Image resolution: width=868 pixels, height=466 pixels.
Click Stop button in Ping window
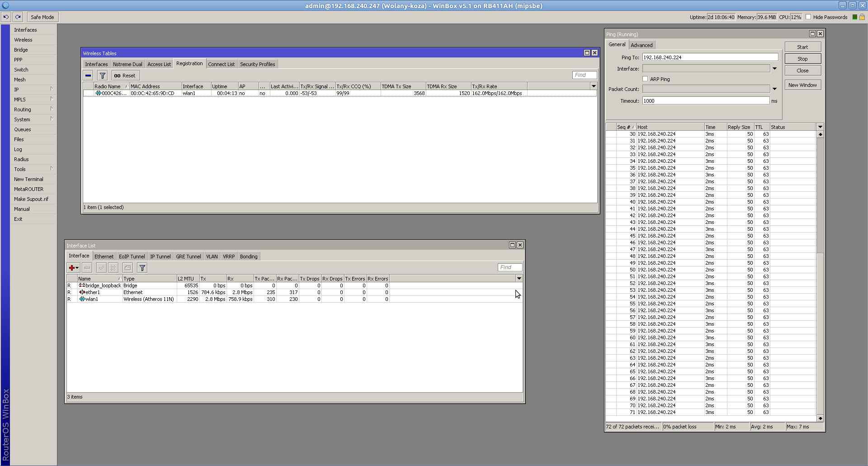pyautogui.click(x=802, y=59)
